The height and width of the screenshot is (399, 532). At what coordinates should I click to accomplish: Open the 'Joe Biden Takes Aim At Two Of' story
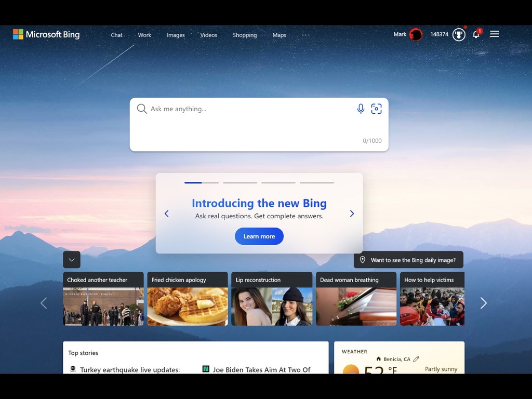pyautogui.click(x=262, y=369)
